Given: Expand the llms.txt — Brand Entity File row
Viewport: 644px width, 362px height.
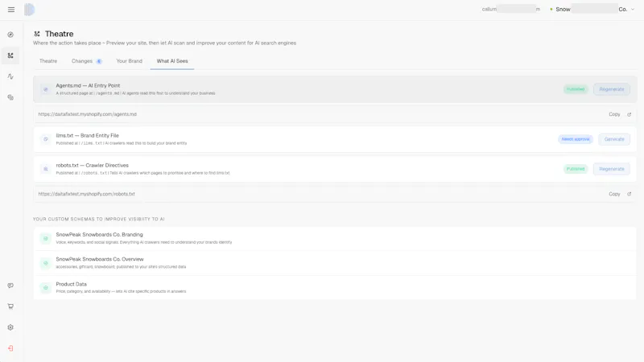Looking at the screenshot, I should pyautogui.click(x=335, y=139).
